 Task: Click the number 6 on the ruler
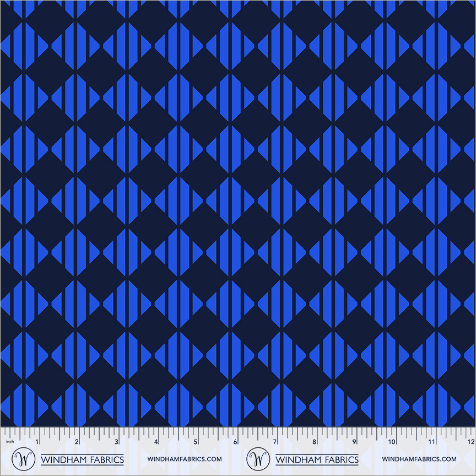(235, 442)
